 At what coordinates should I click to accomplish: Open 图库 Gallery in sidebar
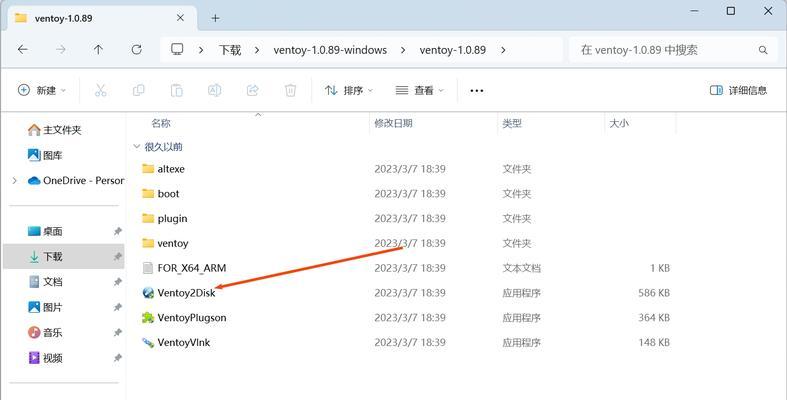click(45, 156)
